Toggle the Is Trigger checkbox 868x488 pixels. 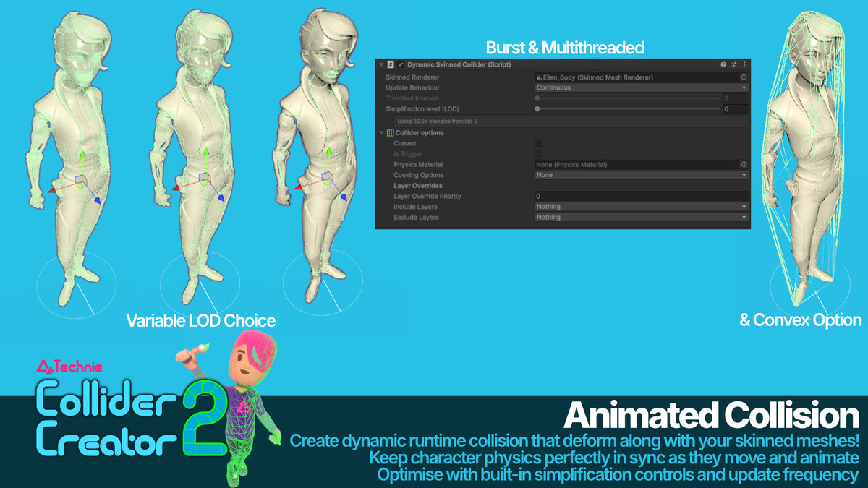point(538,154)
